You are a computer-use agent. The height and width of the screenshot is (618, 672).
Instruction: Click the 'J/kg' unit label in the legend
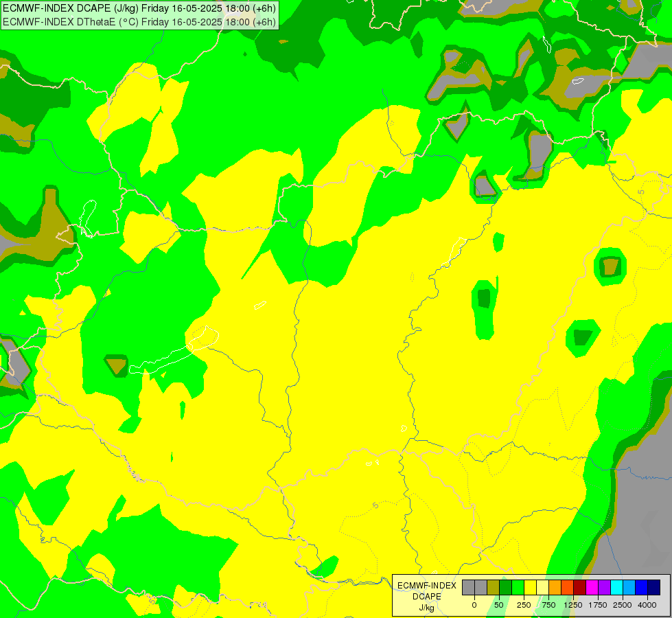pos(427,608)
